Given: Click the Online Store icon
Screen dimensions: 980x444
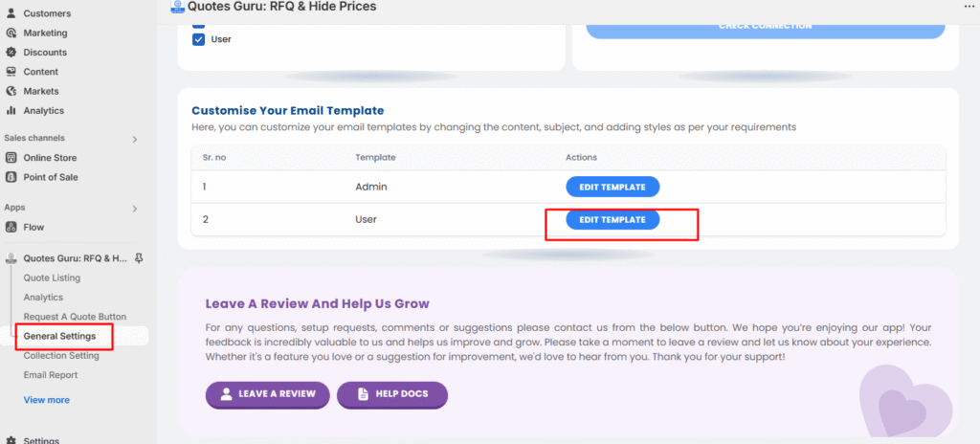Looking at the screenshot, I should tap(11, 158).
